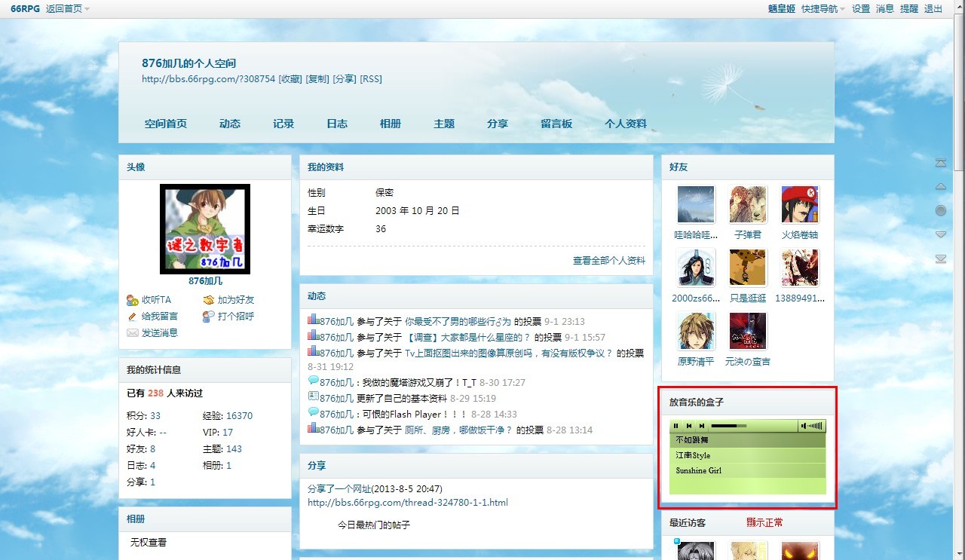Jump to page bottom using floating arrow
The width and height of the screenshot is (965, 560).
(x=940, y=259)
